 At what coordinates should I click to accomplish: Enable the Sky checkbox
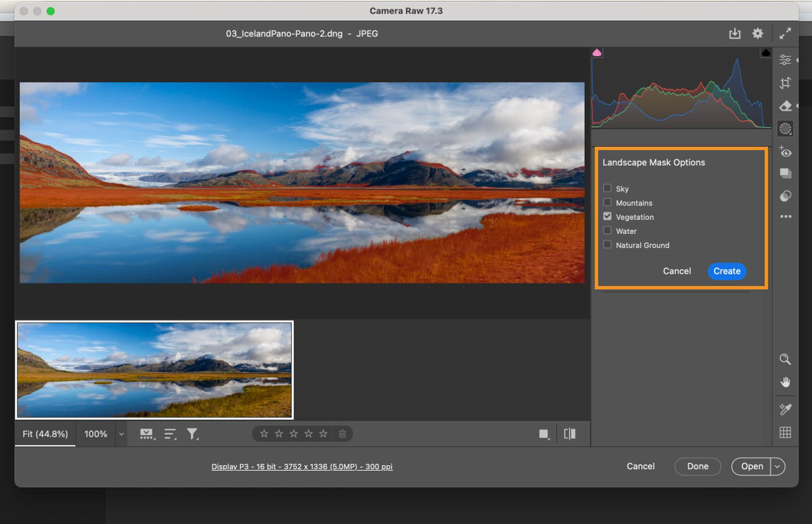607,188
